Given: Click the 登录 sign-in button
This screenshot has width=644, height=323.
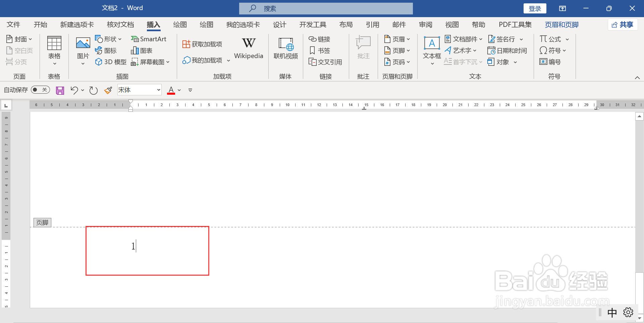Looking at the screenshot, I should 535,8.
